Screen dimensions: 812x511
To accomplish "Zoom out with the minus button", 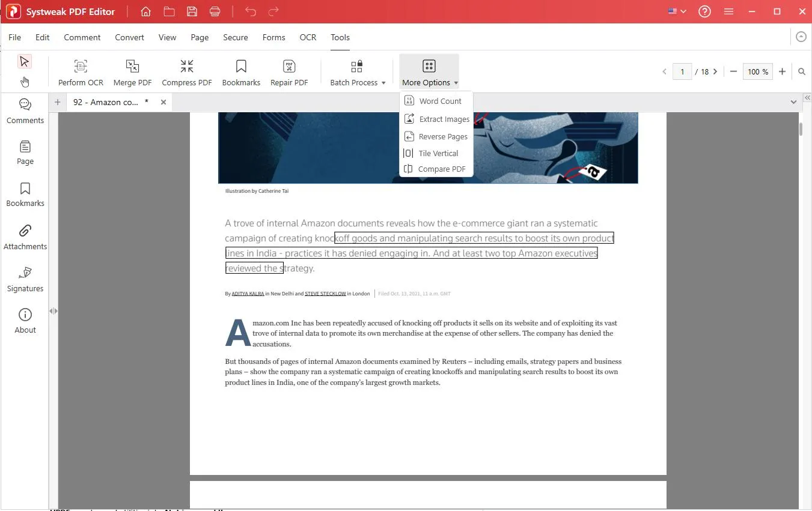I will tap(733, 71).
